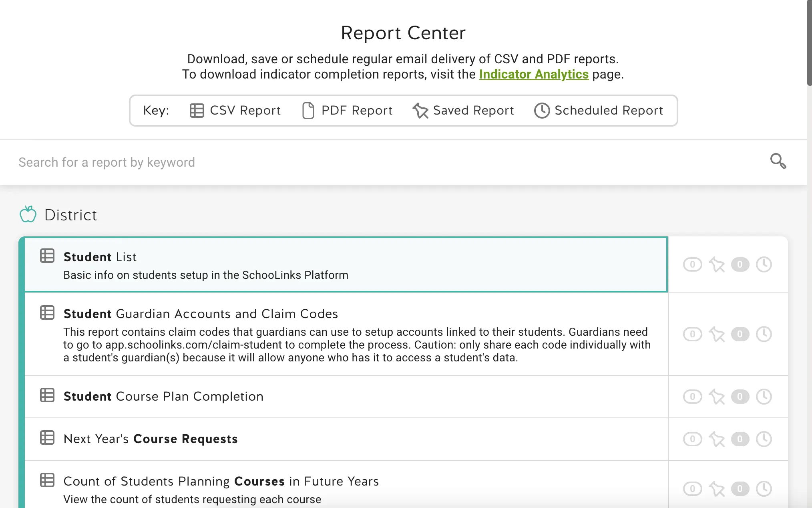The height and width of the screenshot is (508, 812).
Task: Click the guardian claim codes description paragraph
Action: [357, 345]
